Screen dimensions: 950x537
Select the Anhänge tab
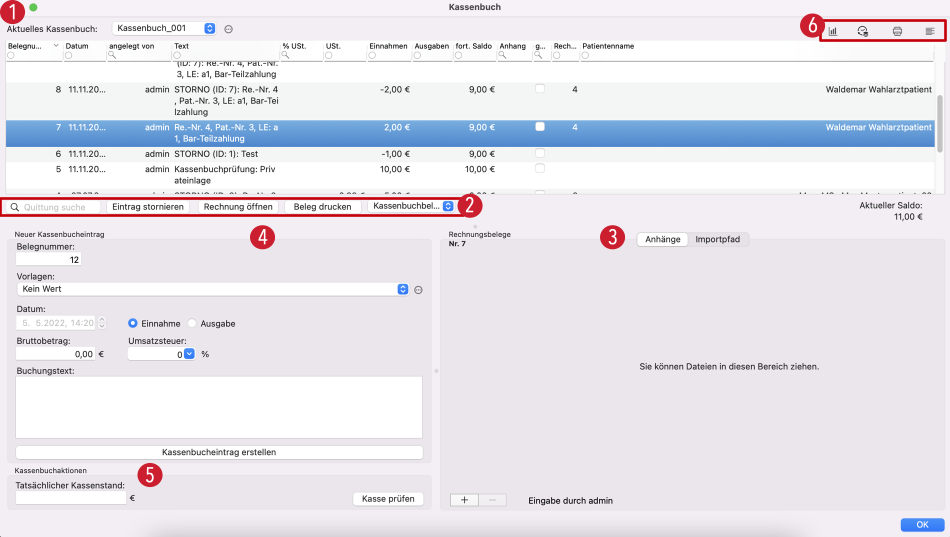coord(663,239)
